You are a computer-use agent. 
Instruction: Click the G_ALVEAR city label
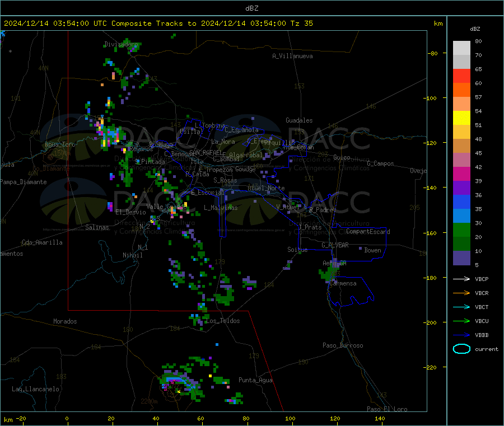[335, 245]
